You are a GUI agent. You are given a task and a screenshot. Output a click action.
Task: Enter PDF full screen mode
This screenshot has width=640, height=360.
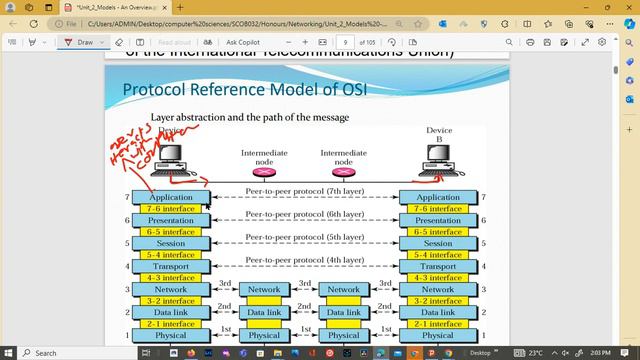(x=585, y=42)
